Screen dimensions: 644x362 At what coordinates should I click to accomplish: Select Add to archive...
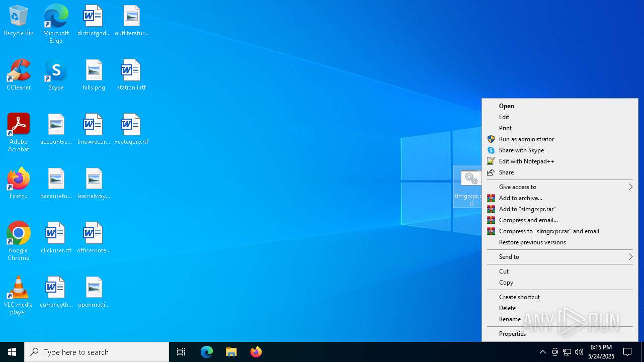tap(560, 198)
